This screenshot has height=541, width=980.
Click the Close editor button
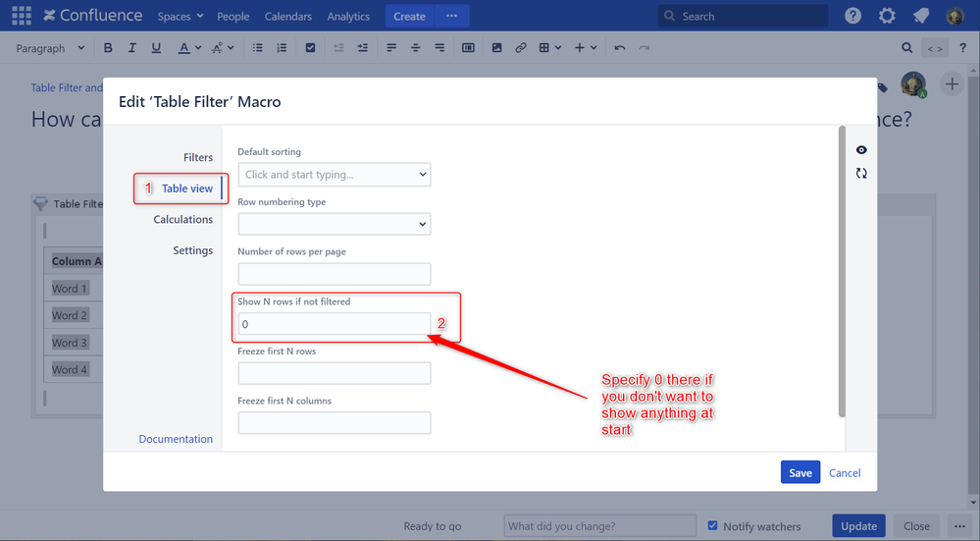click(916, 526)
